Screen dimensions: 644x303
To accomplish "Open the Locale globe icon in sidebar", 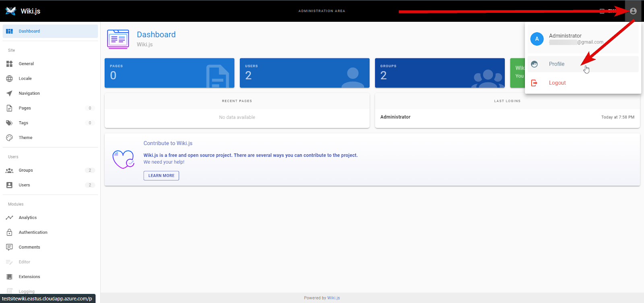I will [9, 79].
